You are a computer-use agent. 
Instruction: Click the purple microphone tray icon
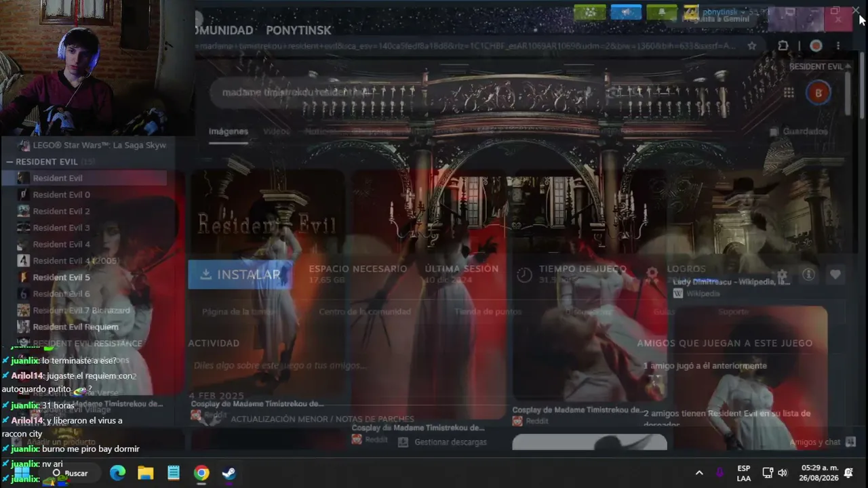[x=719, y=473]
